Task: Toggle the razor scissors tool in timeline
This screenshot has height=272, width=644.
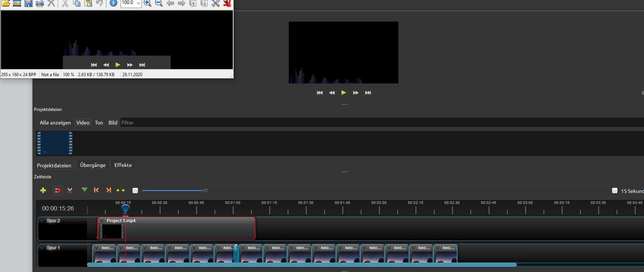Action: pyautogui.click(x=70, y=190)
